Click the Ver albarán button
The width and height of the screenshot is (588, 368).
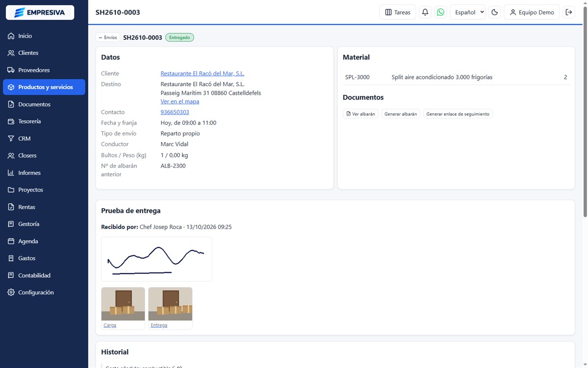tap(361, 114)
